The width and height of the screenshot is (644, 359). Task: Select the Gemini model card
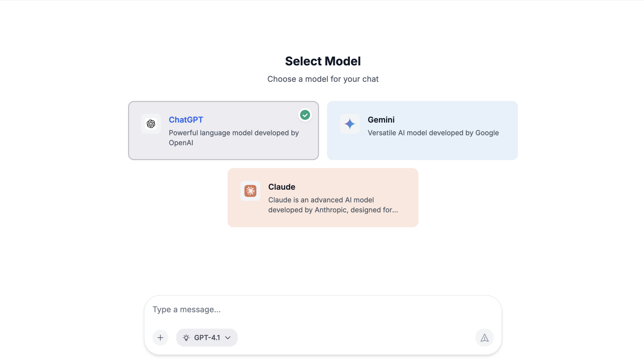point(422,130)
